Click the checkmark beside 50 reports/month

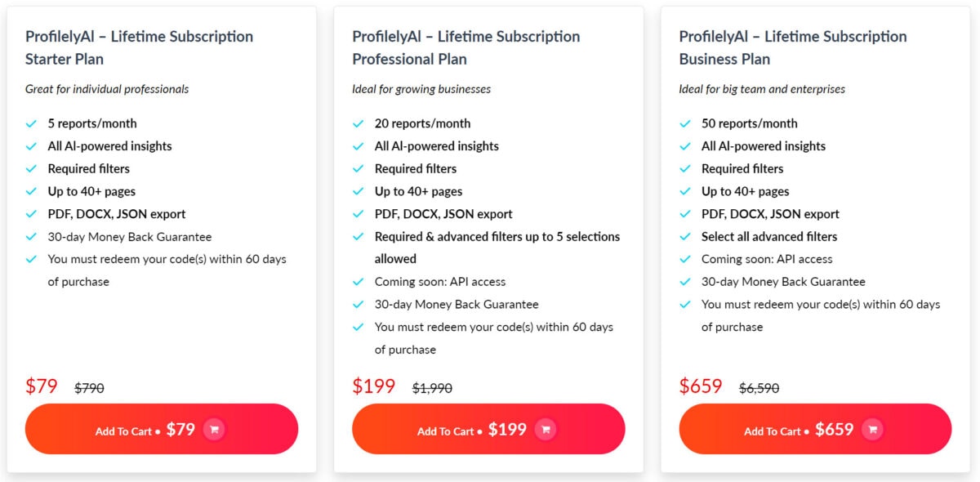(x=685, y=123)
